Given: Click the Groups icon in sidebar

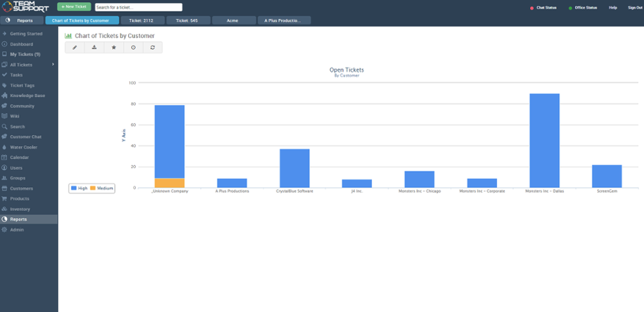Looking at the screenshot, I should click(5, 178).
